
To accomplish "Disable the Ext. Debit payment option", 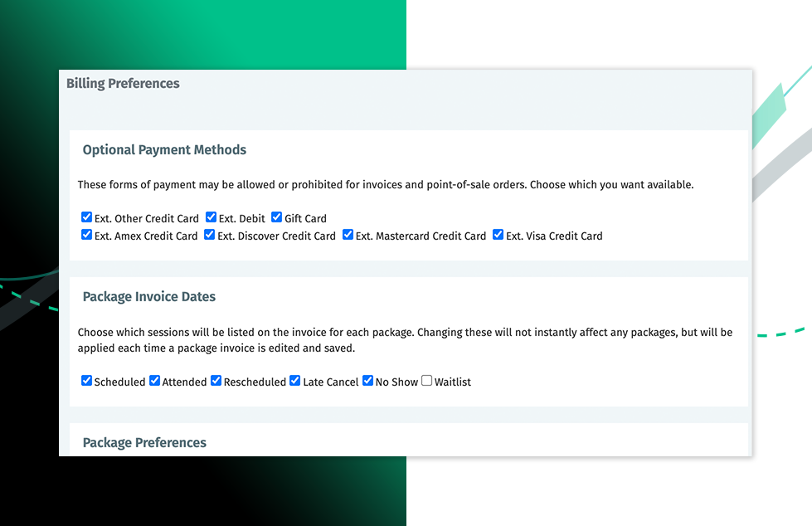I will coord(211,217).
